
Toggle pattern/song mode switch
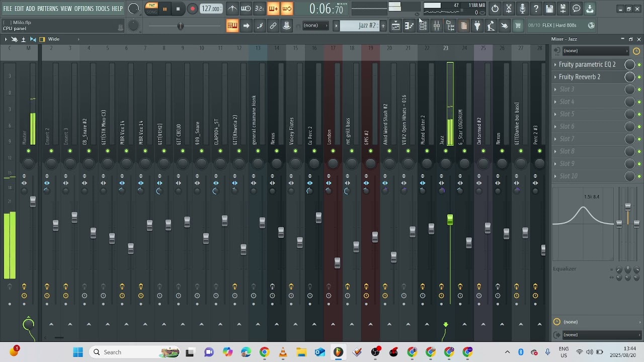[x=151, y=9]
